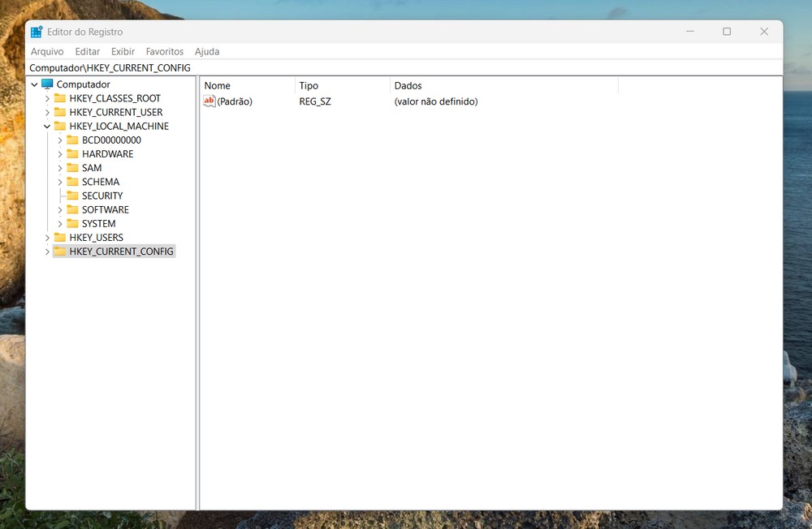This screenshot has height=529, width=812.
Task: Click the HKEY_CURRENT_USER folder icon
Action: 60,112
